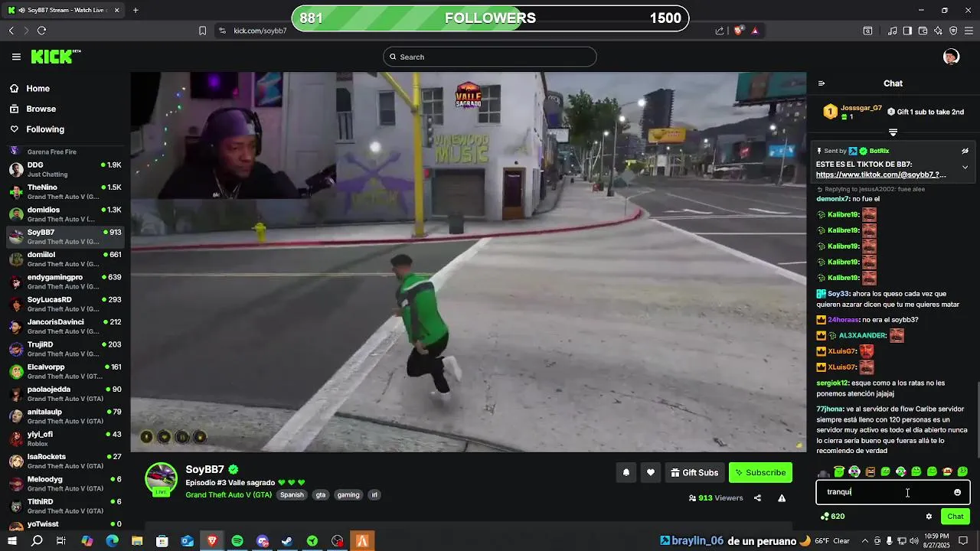The width and height of the screenshot is (980, 551).
Task: Open Brave Leo AI sparkle icon
Action: click(938, 31)
